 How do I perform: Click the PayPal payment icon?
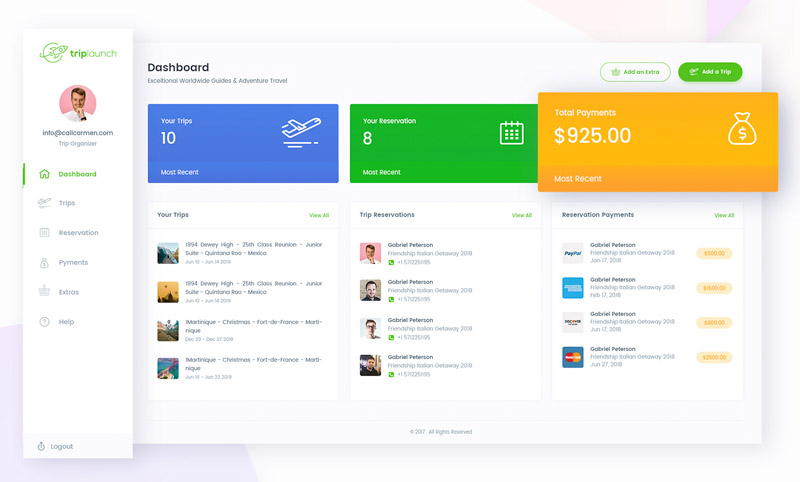(572, 253)
